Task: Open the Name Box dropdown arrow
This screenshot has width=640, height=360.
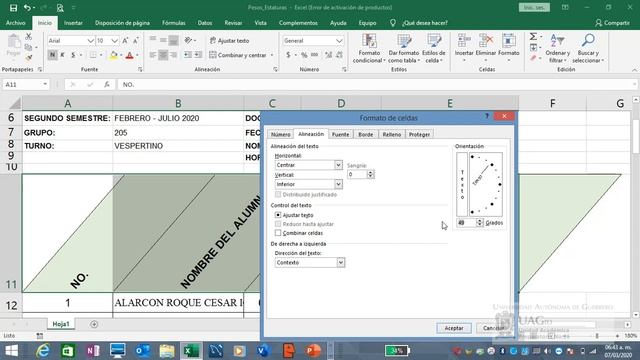Action: click(45, 84)
